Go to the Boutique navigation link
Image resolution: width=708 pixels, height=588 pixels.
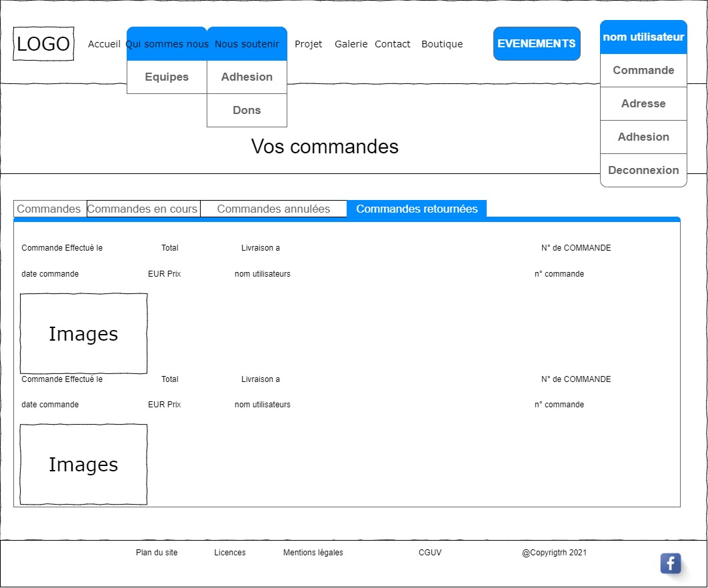[x=442, y=44]
